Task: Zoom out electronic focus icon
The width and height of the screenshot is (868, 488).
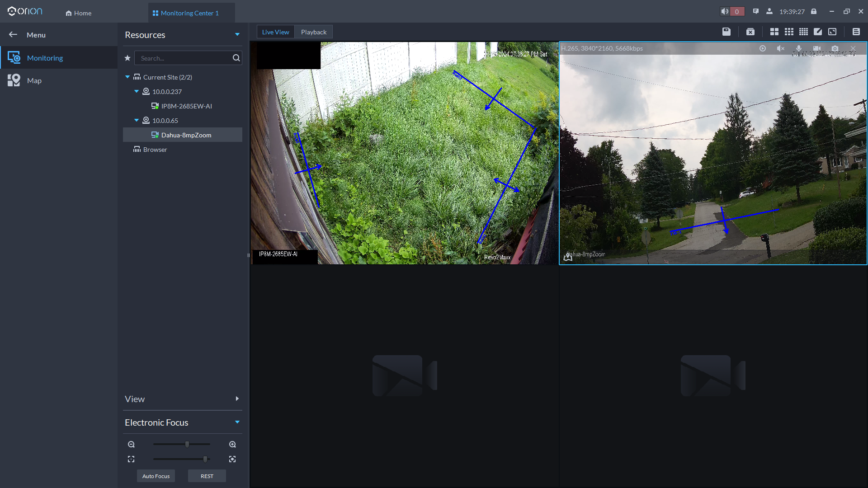Action: [x=131, y=445]
